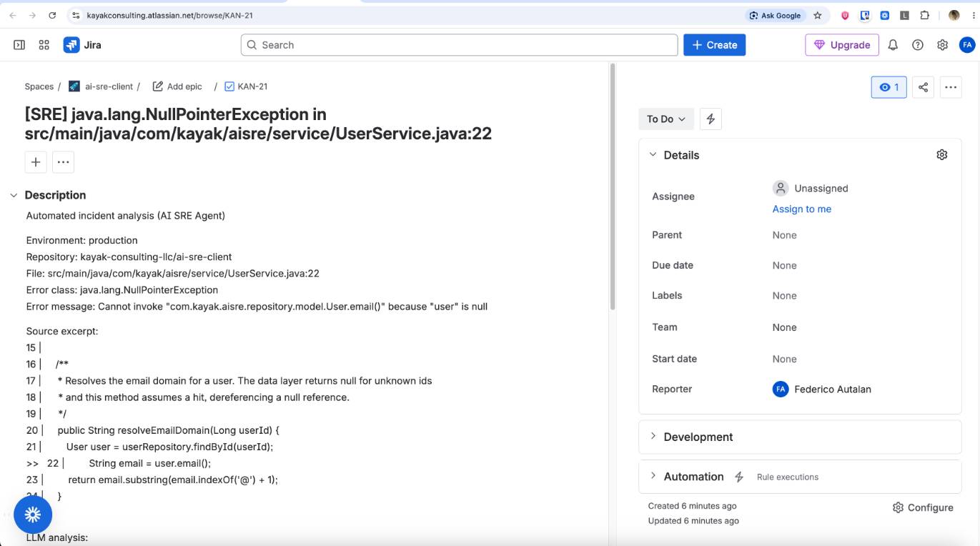
Task: Open the blue gear browser extension
Action: 885,15
